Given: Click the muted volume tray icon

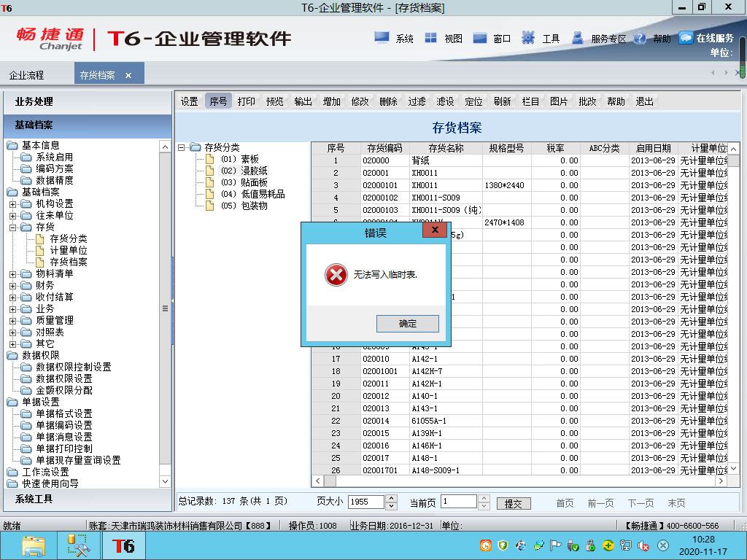Looking at the screenshot, I should click(x=643, y=545).
